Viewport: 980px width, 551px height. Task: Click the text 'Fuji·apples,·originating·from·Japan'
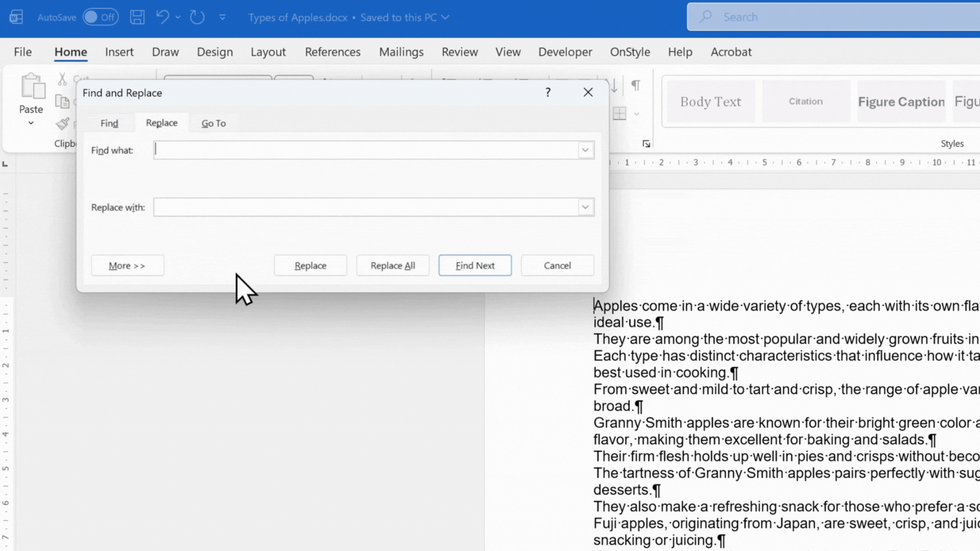pos(705,523)
